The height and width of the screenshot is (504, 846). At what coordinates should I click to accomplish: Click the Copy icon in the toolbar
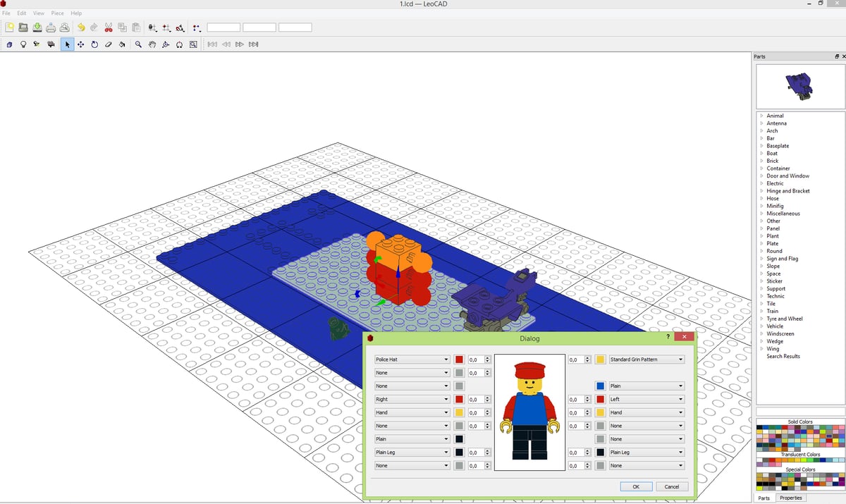pyautogui.click(x=123, y=27)
